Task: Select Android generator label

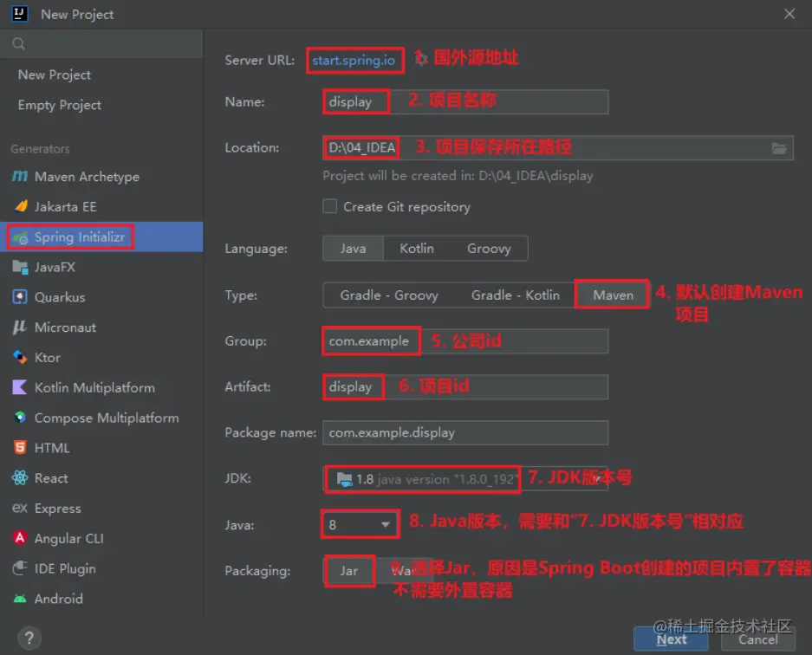Action: click(59, 599)
